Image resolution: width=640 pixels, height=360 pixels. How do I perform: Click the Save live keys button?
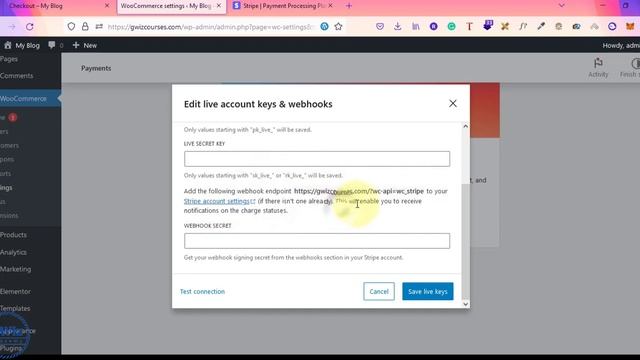[427, 291]
